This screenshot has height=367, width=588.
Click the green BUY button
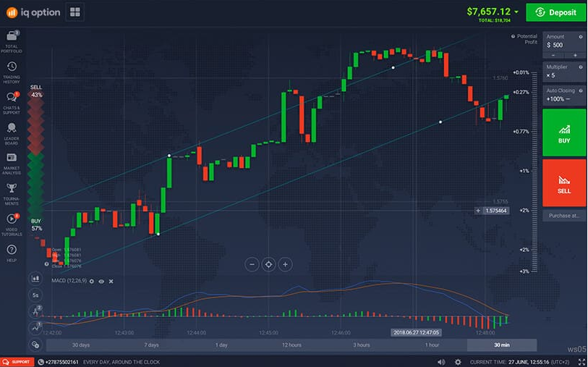tap(564, 132)
